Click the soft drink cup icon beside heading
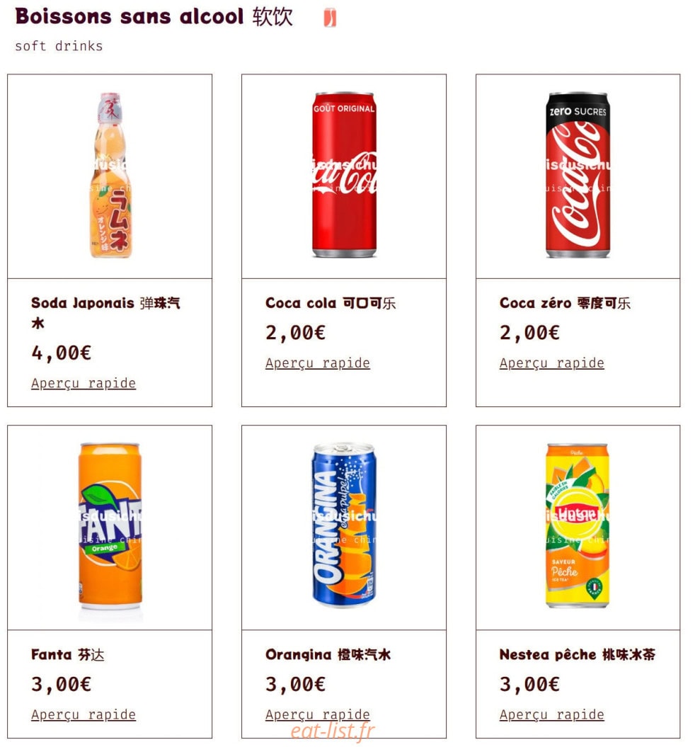The width and height of the screenshot is (700, 747). (330, 18)
